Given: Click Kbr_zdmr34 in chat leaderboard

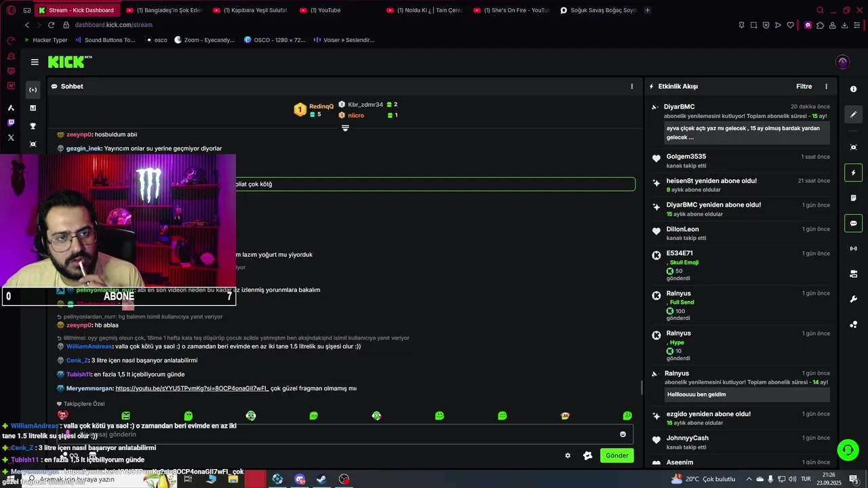Looking at the screenshot, I should (366, 104).
